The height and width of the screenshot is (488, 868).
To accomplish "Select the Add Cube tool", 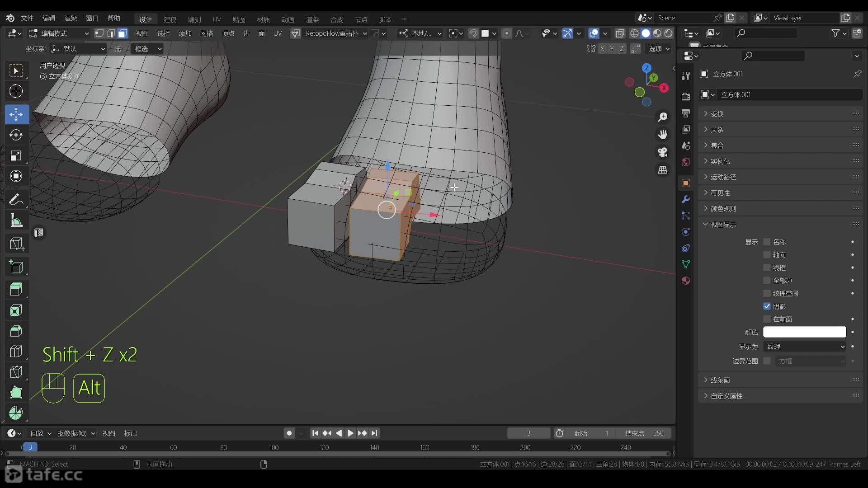I will point(16,267).
